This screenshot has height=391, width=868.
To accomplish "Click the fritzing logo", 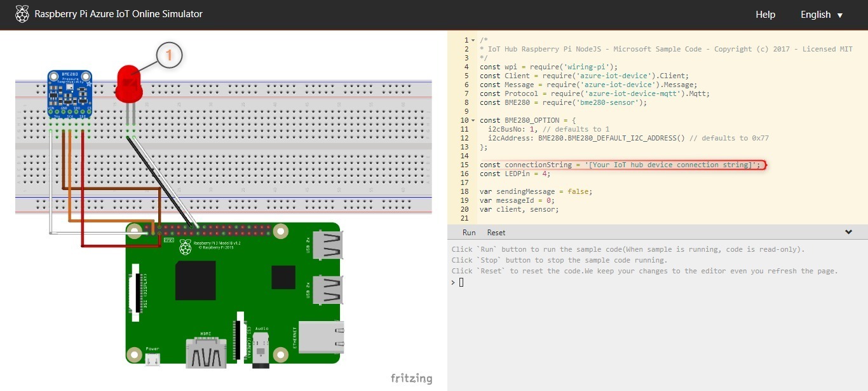I will click(x=411, y=378).
